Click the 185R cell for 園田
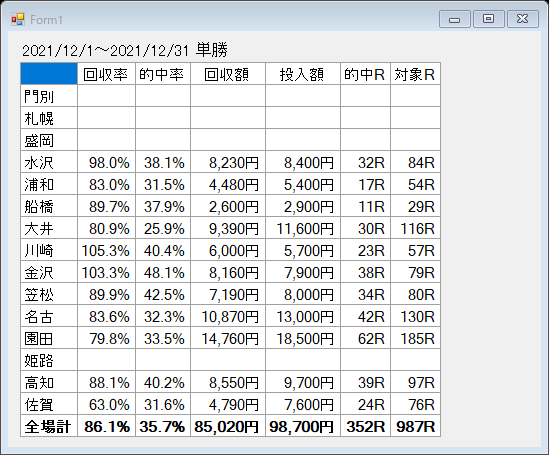Image resolution: width=549 pixels, height=455 pixels. tap(416, 338)
